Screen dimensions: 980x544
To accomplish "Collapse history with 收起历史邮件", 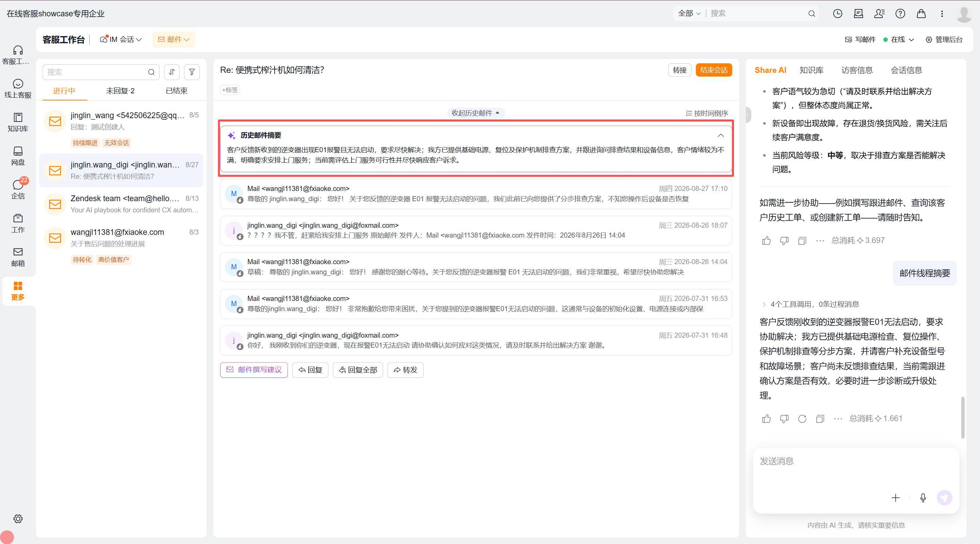I will [x=476, y=113].
